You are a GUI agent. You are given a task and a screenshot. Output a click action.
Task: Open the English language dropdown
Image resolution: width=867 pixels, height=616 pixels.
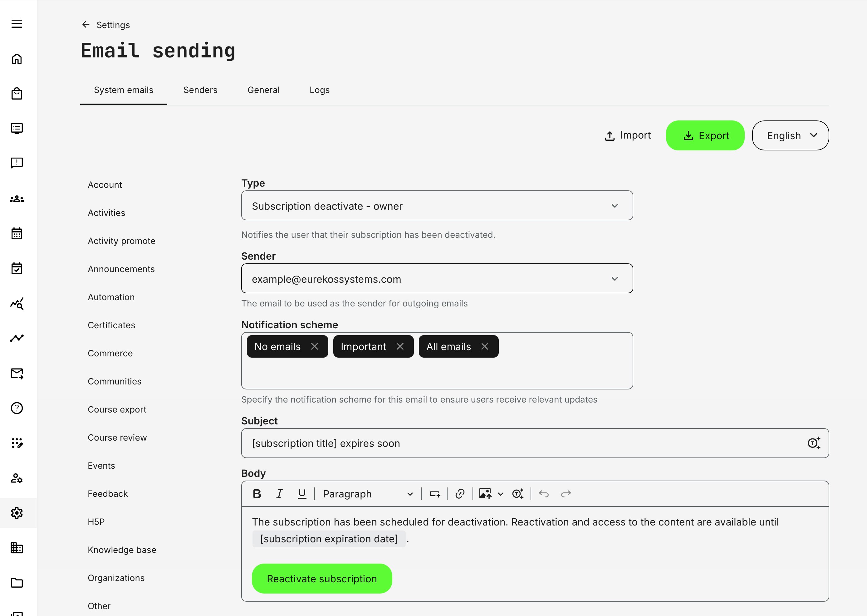[791, 135]
